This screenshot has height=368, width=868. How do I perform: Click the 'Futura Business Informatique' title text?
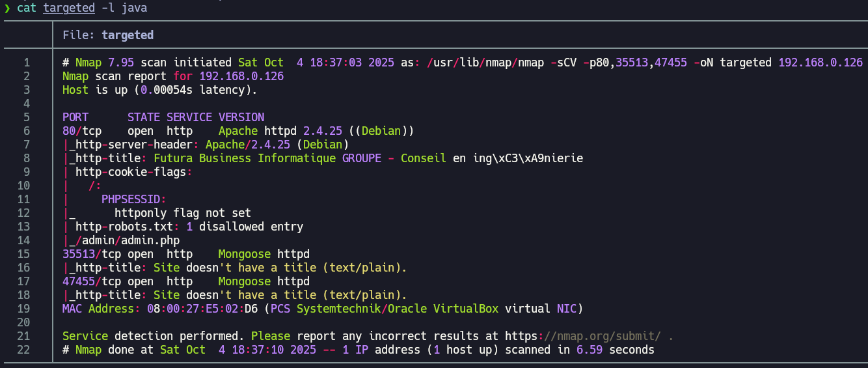click(x=244, y=158)
